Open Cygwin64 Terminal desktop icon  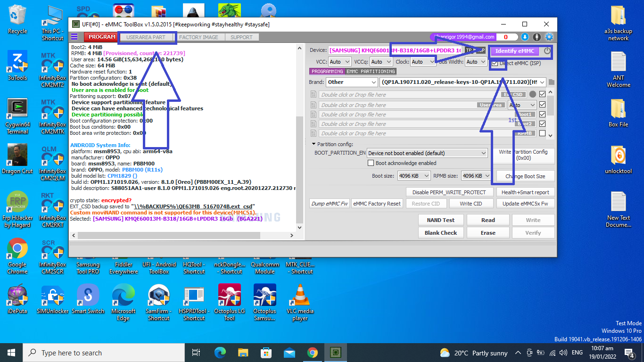[17, 116]
